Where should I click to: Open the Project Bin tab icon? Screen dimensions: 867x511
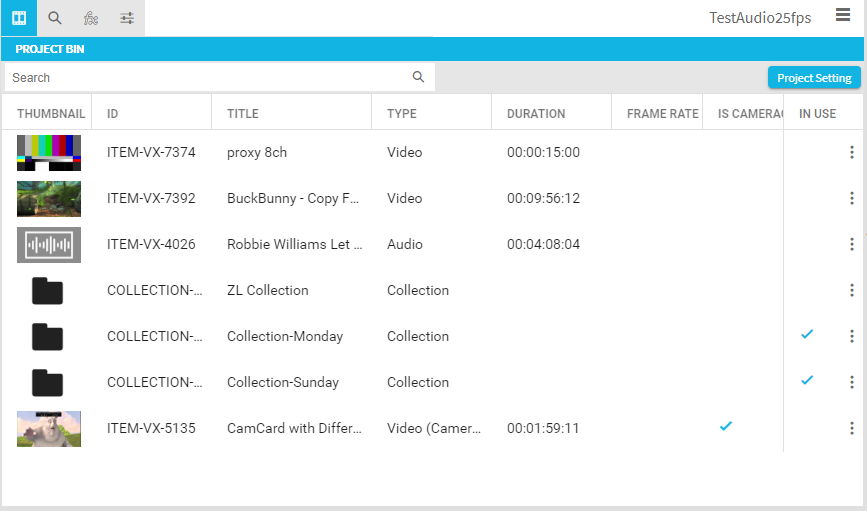(x=18, y=18)
